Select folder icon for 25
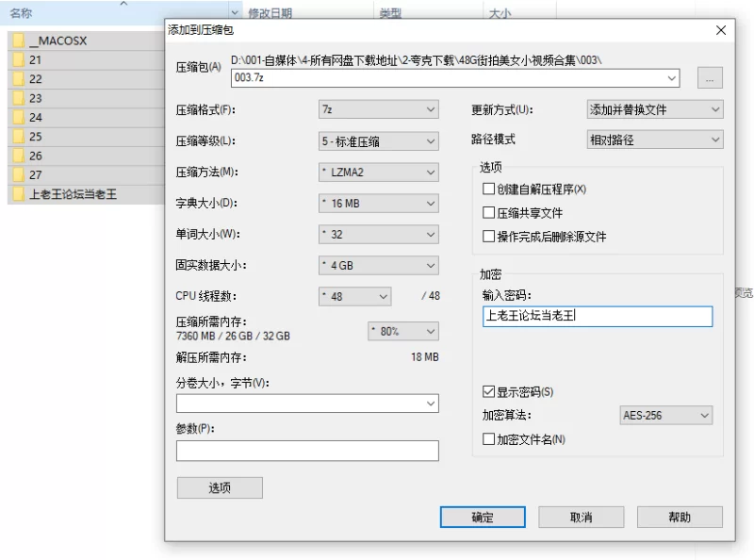 [19, 137]
